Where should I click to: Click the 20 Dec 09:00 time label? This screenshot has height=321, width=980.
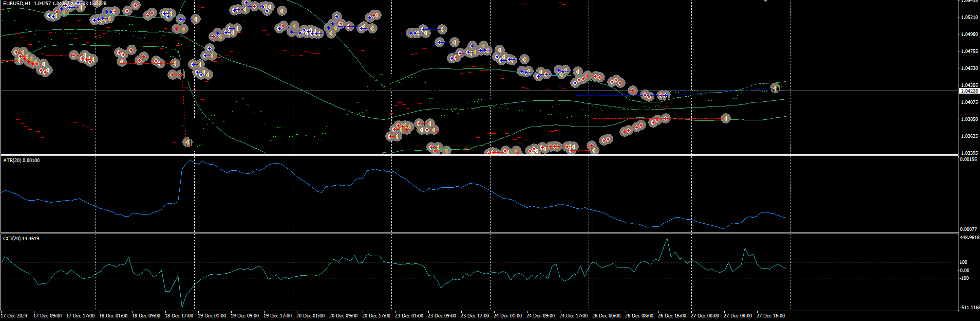343,316
